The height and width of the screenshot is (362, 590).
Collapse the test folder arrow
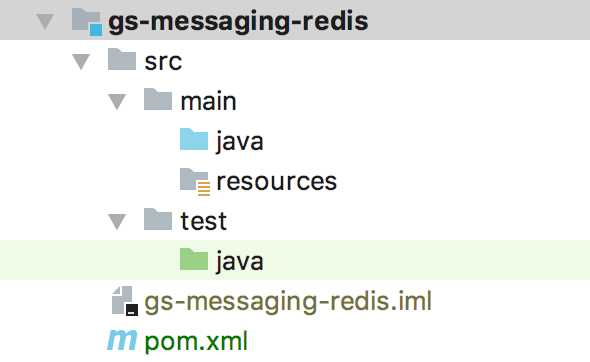[x=117, y=221]
